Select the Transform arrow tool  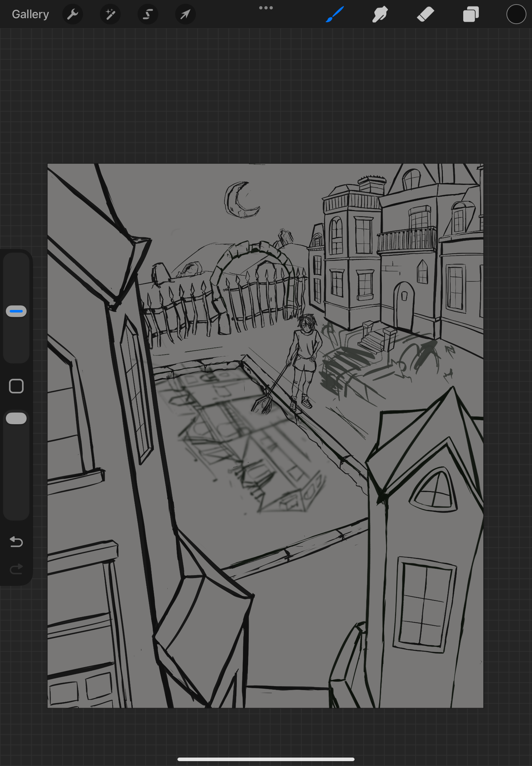point(185,14)
